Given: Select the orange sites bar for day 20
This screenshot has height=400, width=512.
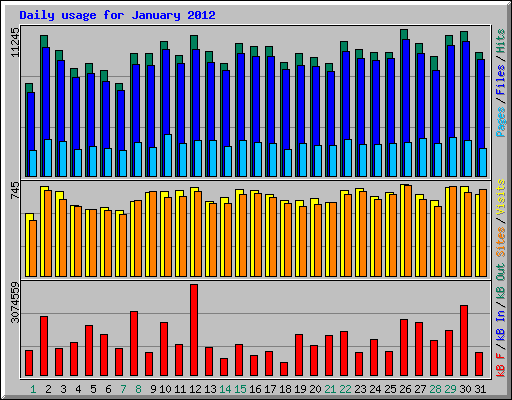Looking at the screenshot, I should [x=318, y=240].
